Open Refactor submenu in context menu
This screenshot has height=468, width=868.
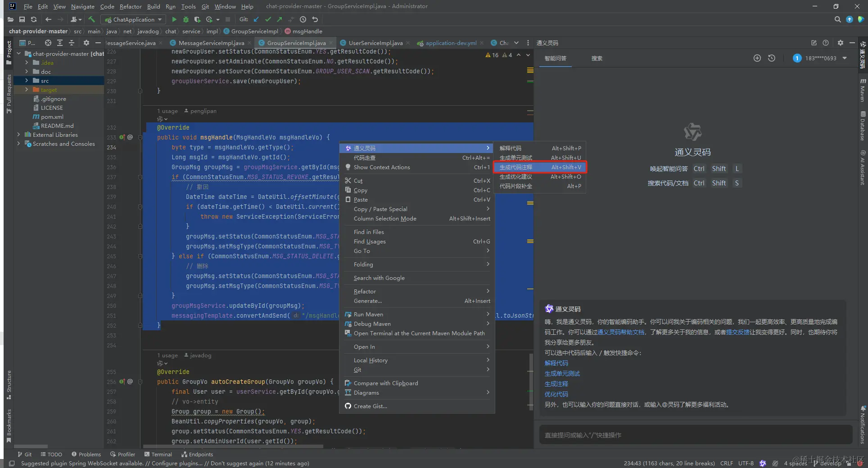[417, 291]
